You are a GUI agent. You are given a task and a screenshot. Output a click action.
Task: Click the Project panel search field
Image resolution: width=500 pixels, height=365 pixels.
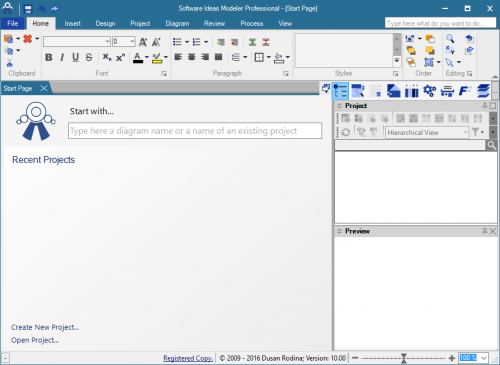(410, 145)
